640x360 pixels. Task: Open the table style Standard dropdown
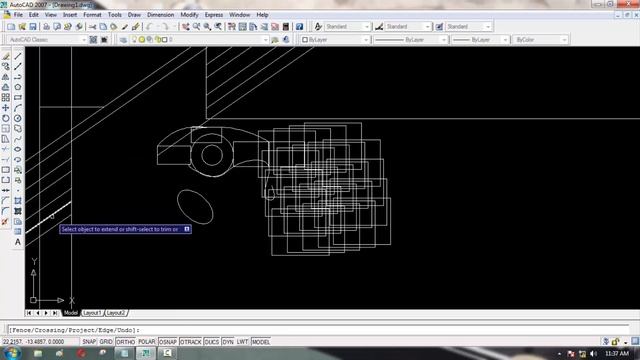click(x=488, y=27)
